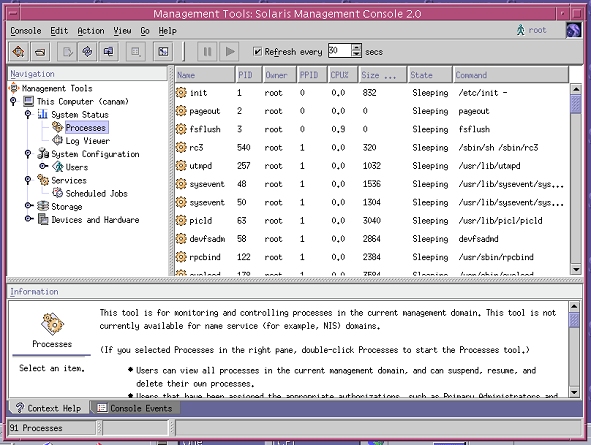Click the Services gears icon
This screenshot has width=591, height=445.
tap(43, 180)
